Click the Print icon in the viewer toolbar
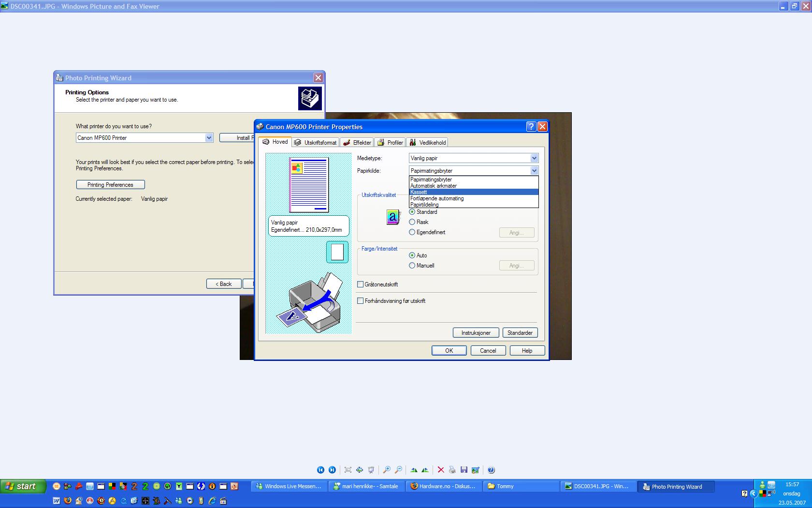Image resolution: width=812 pixels, height=508 pixels. point(452,470)
